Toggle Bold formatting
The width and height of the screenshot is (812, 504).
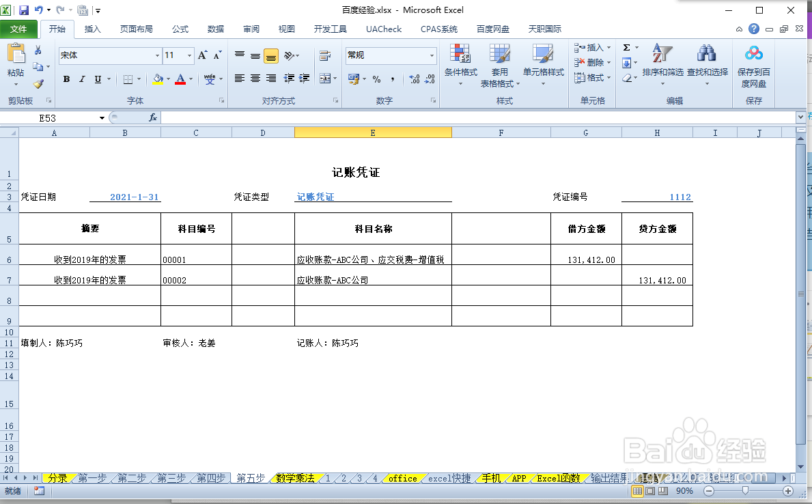pyautogui.click(x=66, y=79)
